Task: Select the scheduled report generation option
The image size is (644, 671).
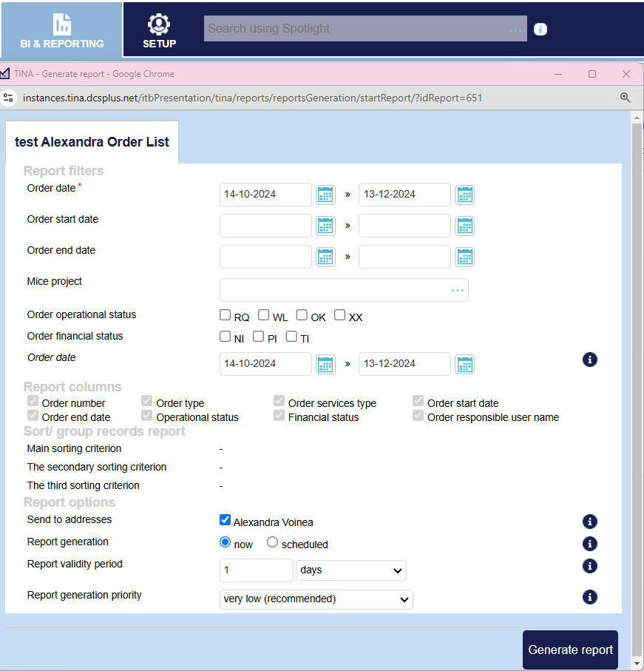Action: pyautogui.click(x=272, y=542)
